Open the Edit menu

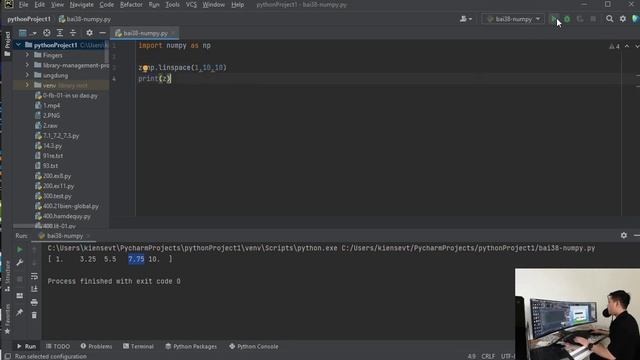40,5
